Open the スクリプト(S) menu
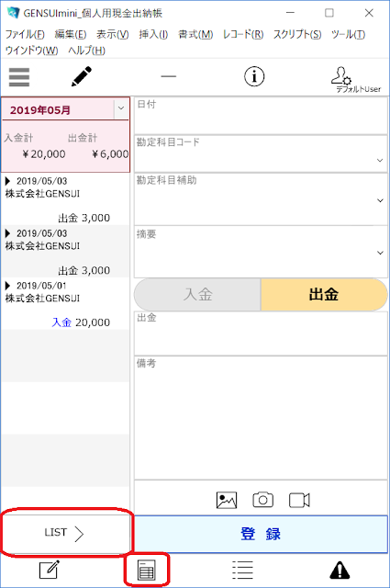Viewport: 390px width, 588px height. click(x=297, y=35)
